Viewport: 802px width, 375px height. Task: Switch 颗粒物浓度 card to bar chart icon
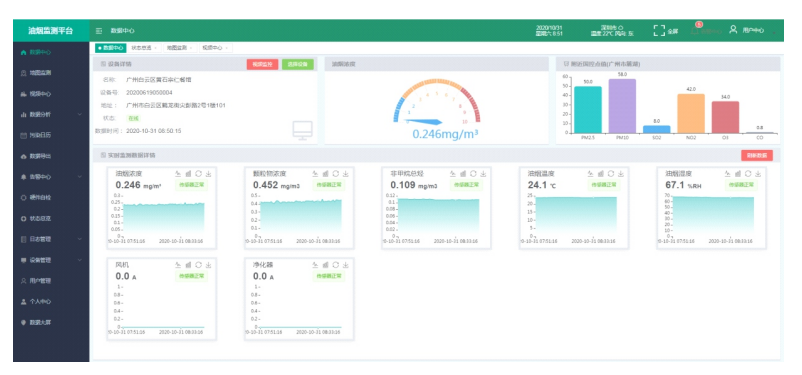[325, 174]
